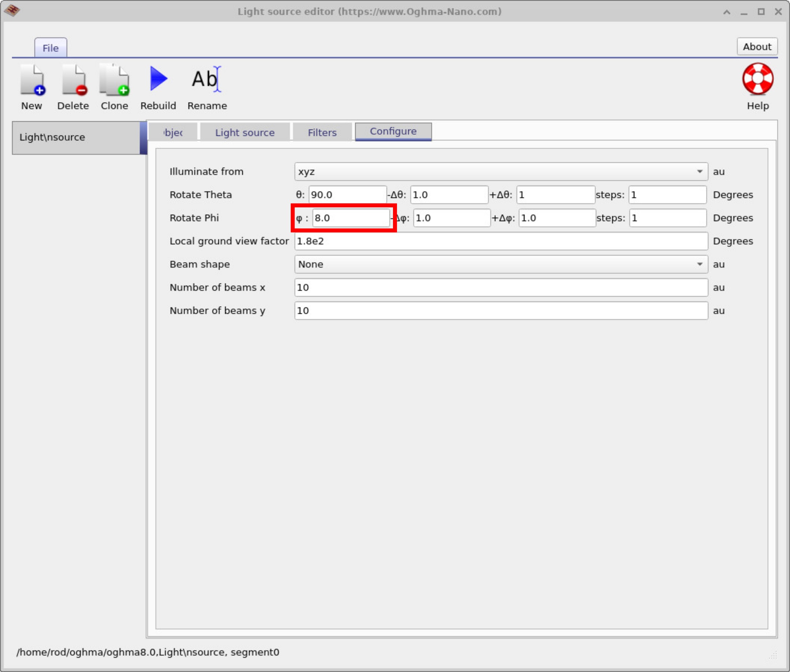Viewport: 790px width, 672px height.
Task: Switch to the Light source tab
Action: click(x=245, y=132)
